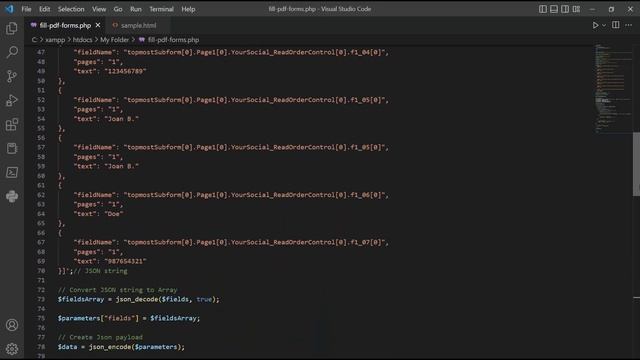
Task: Place cursor on "987654321" text value
Action: click(x=125, y=261)
